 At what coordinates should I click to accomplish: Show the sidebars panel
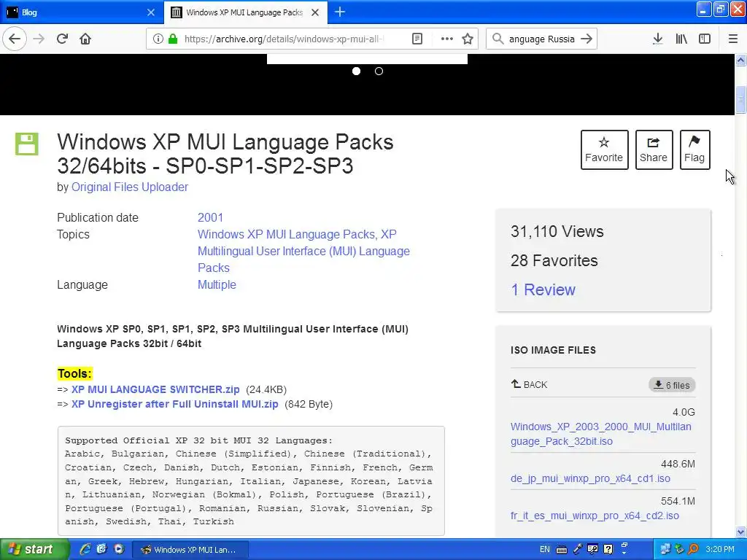point(705,39)
